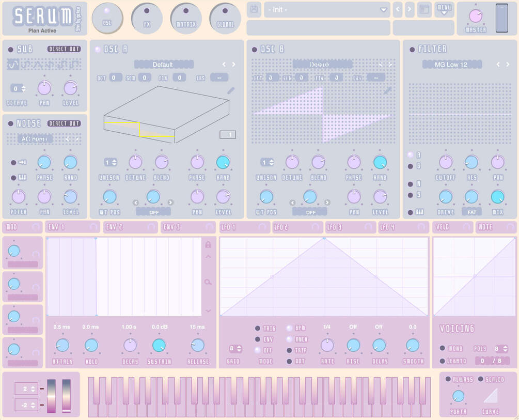Click OSC B warp mode OFF button

(x=310, y=212)
